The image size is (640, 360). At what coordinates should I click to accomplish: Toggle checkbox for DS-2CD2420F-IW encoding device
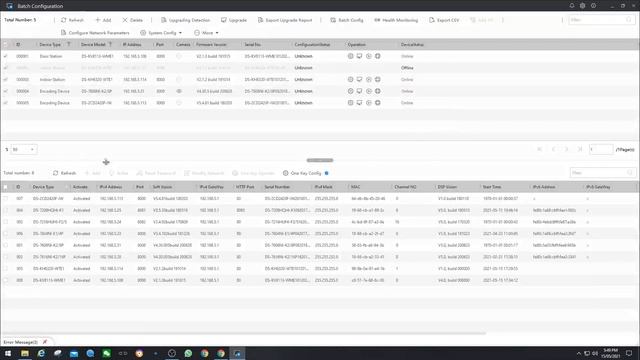point(5,103)
